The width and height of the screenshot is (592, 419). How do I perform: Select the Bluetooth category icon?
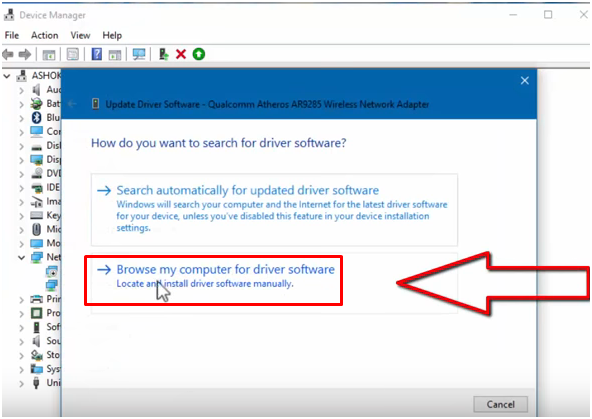tap(36, 118)
